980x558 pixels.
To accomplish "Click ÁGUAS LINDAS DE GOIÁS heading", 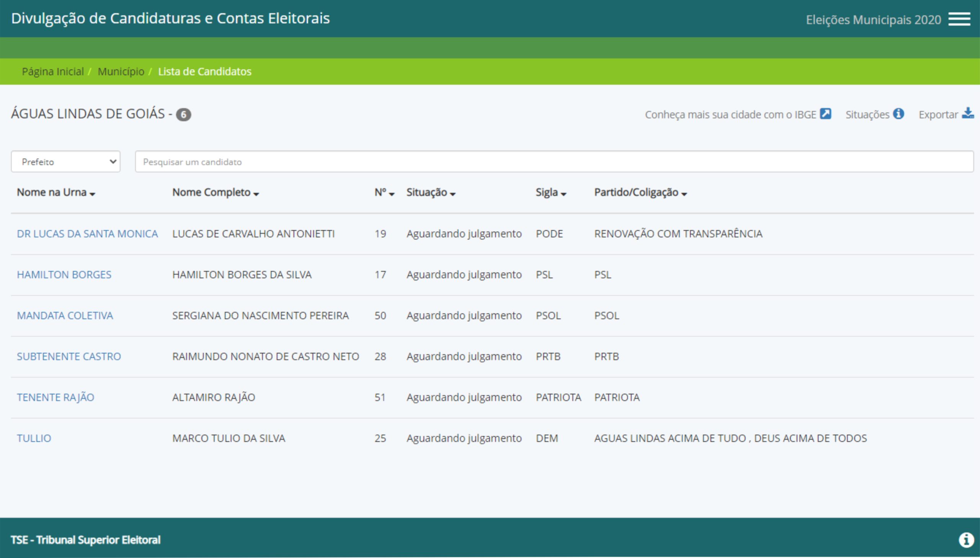I will coord(88,114).
